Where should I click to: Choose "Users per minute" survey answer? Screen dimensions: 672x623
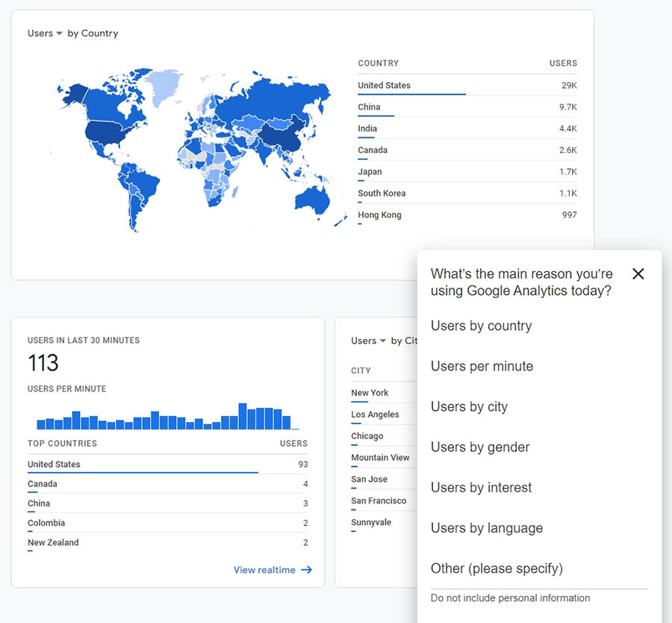(x=482, y=366)
